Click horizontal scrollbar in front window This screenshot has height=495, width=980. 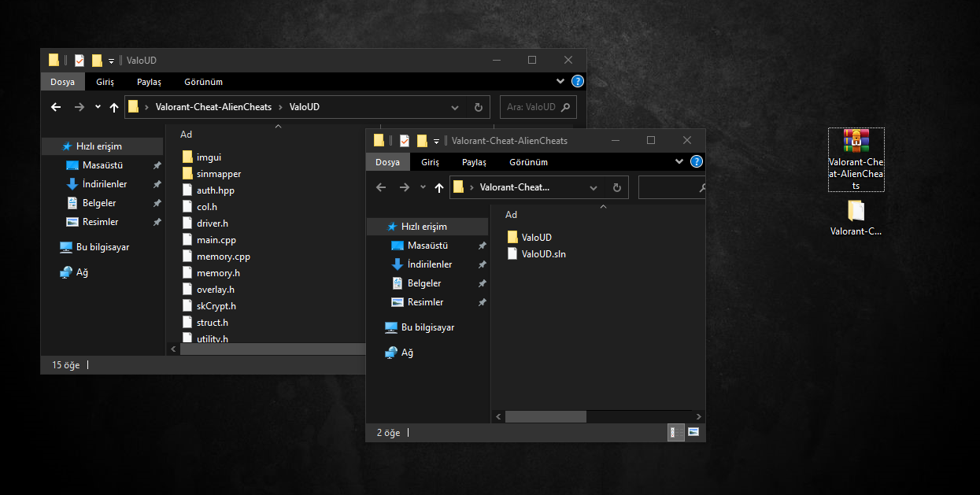545,416
